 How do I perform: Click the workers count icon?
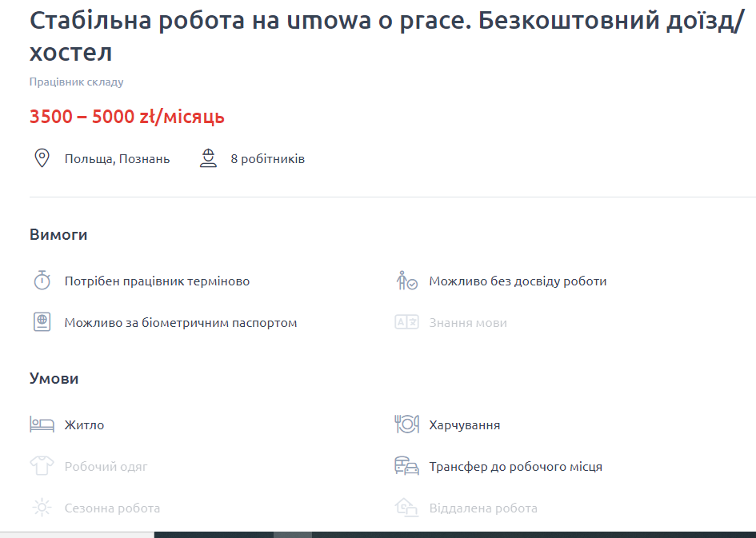tap(209, 157)
